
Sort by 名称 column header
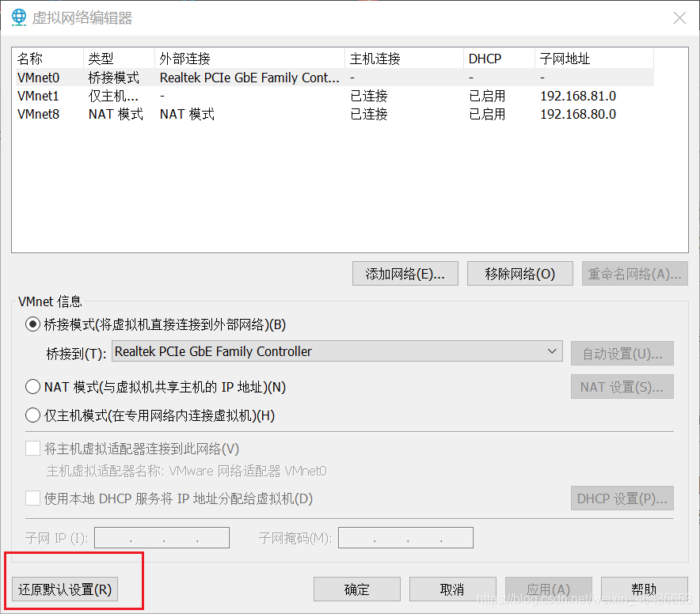[48, 59]
